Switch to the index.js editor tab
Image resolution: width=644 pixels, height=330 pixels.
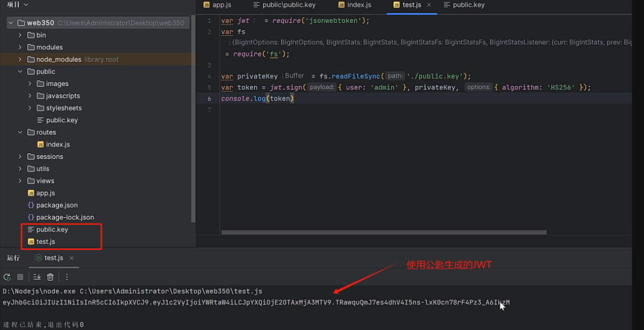(x=355, y=5)
